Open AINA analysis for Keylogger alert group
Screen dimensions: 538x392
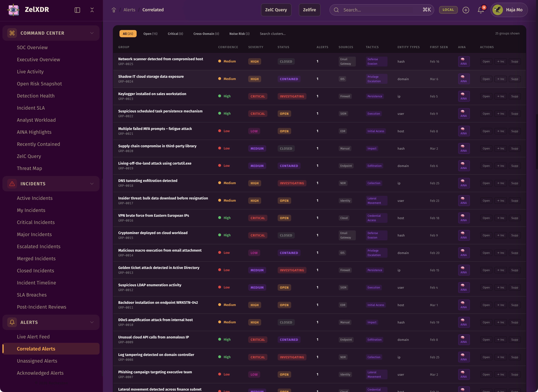[x=463, y=96]
